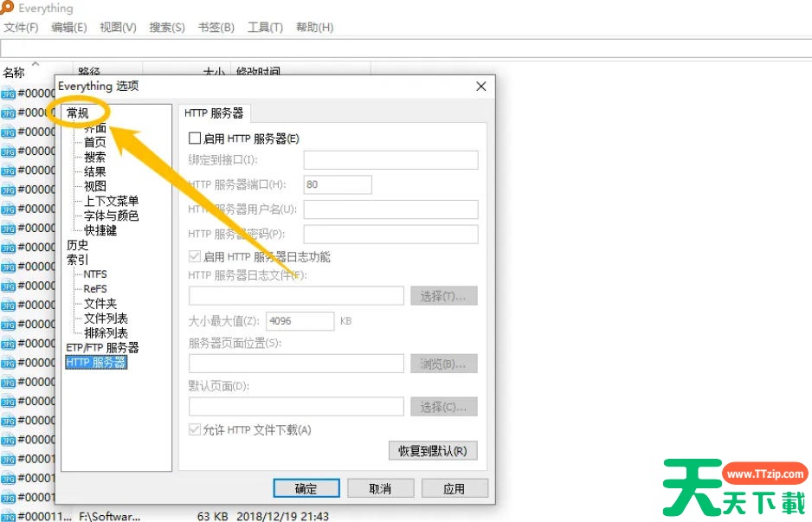Image resolution: width=812 pixels, height=522 pixels.
Task: Click the Everything app icon in title bar
Action: tap(7, 7)
